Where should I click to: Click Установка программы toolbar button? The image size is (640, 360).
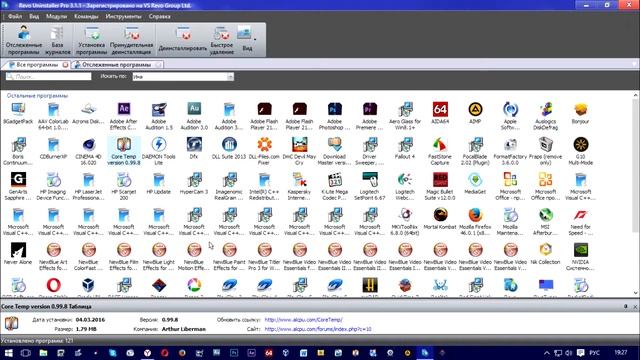pos(91,40)
